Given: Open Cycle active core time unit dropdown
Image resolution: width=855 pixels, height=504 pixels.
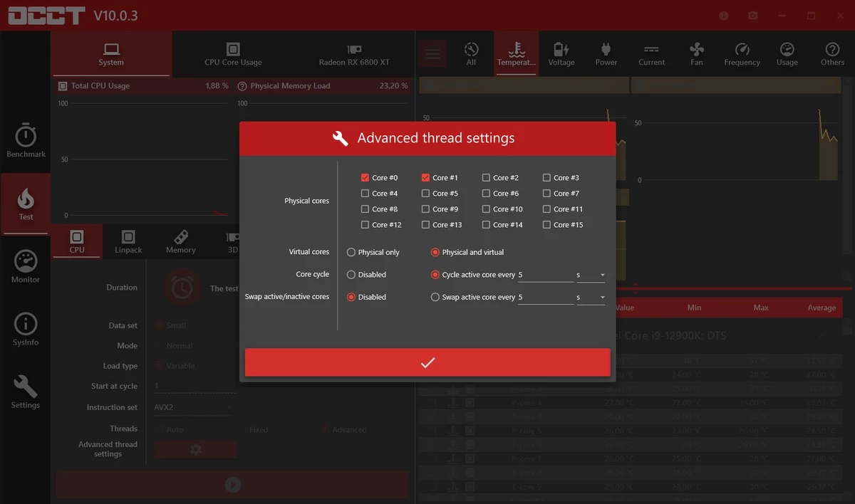Looking at the screenshot, I should click(x=591, y=275).
